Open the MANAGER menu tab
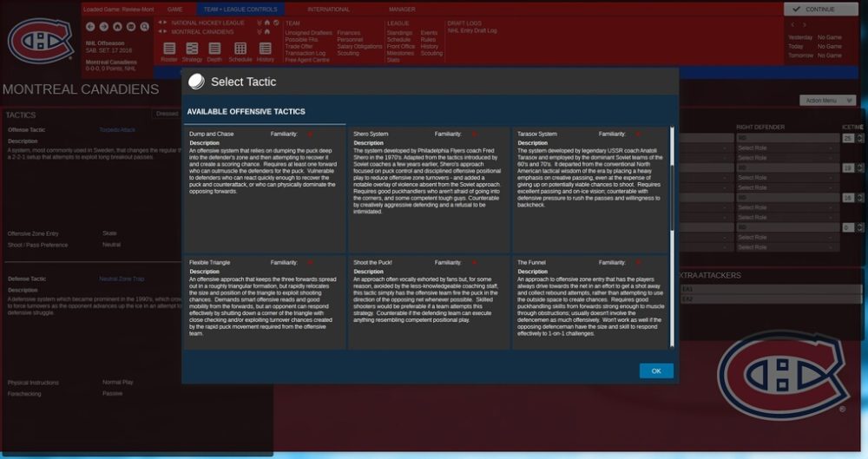Image resolution: width=868 pixels, height=459 pixels. 402,10
